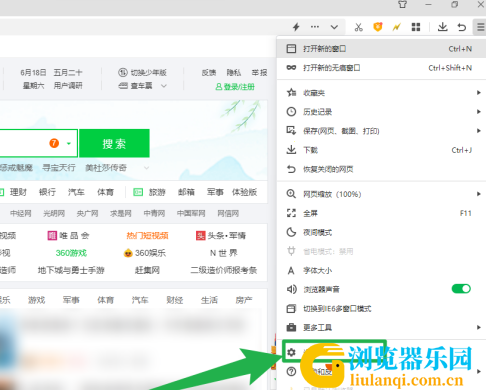Click 热门短视频 link
The width and height of the screenshot is (486, 390).
tap(147, 236)
